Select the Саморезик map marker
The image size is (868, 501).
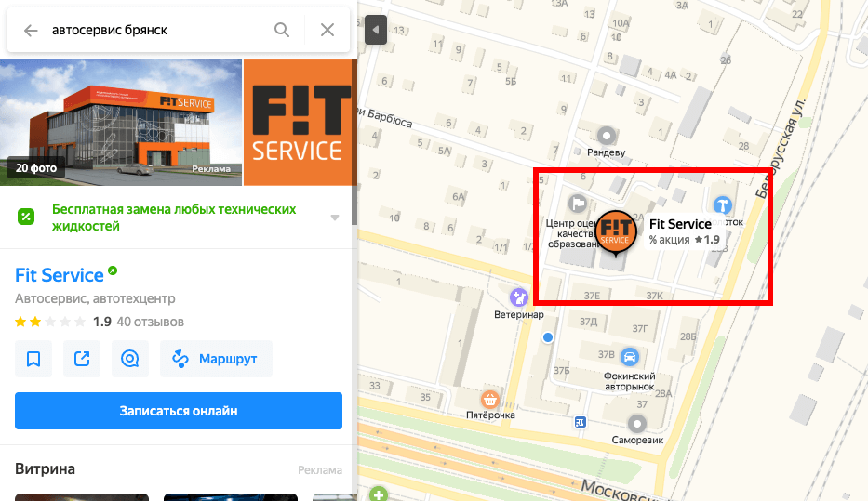[x=636, y=424]
